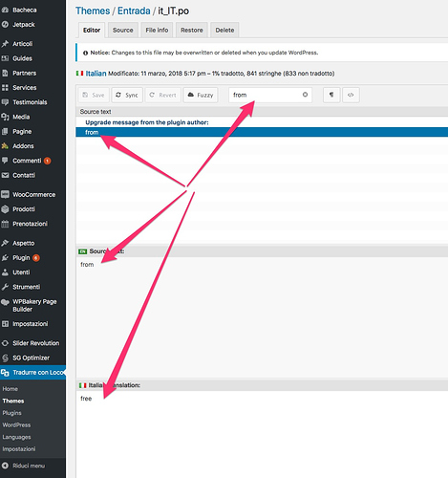448x478 pixels.
Task: Click into the filter search field
Action: point(267,95)
